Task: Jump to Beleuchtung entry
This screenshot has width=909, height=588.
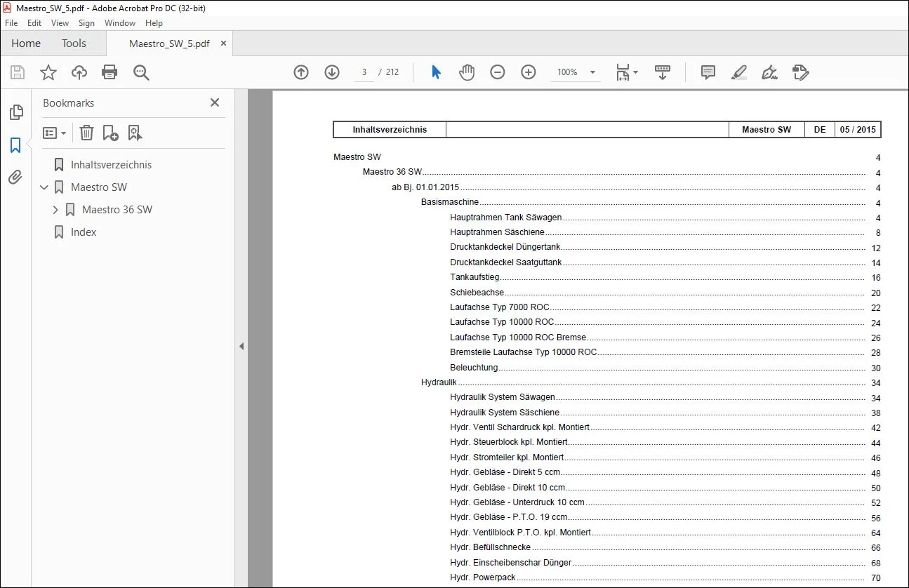Action: [475, 368]
